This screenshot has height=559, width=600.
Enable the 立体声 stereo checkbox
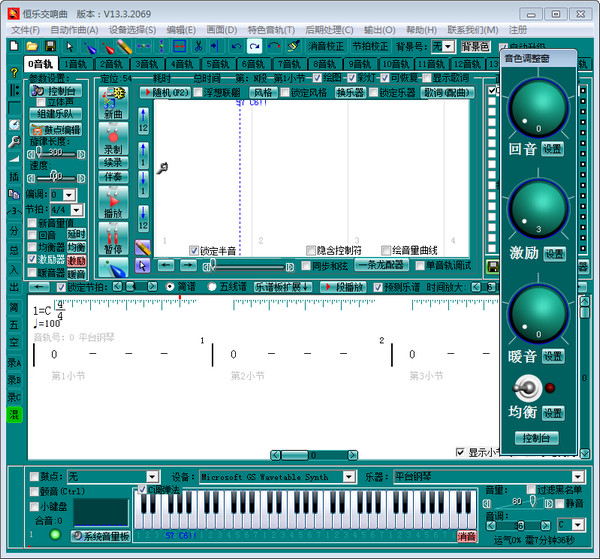(39, 103)
